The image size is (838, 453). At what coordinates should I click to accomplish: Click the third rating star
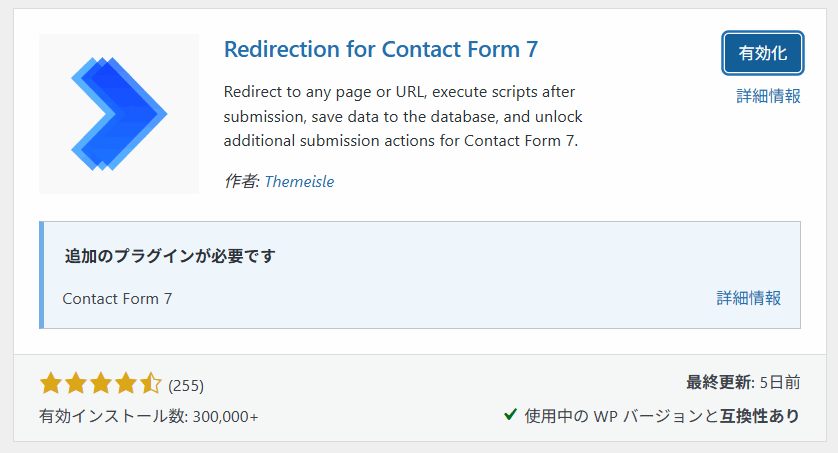tap(101, 384)
